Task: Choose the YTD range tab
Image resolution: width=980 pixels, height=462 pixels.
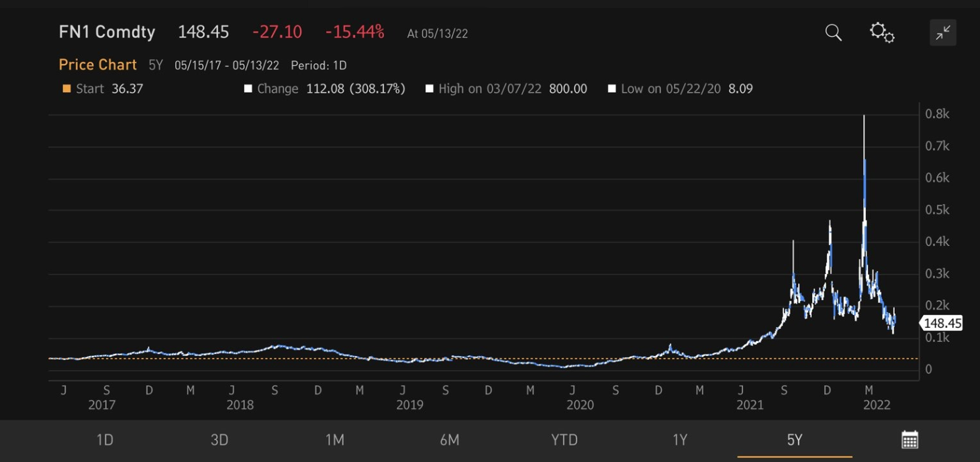Action: [x=565, y=440]
